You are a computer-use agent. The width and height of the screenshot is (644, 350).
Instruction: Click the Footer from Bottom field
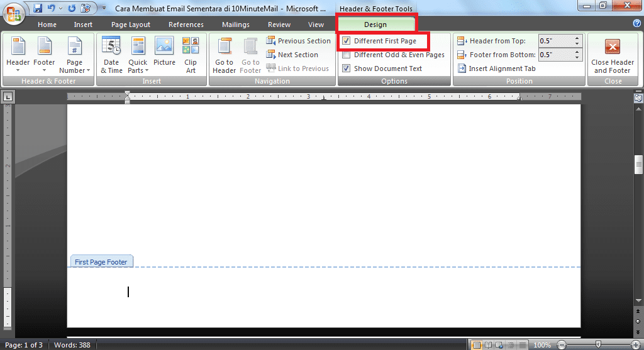click(x=556, y=55)
